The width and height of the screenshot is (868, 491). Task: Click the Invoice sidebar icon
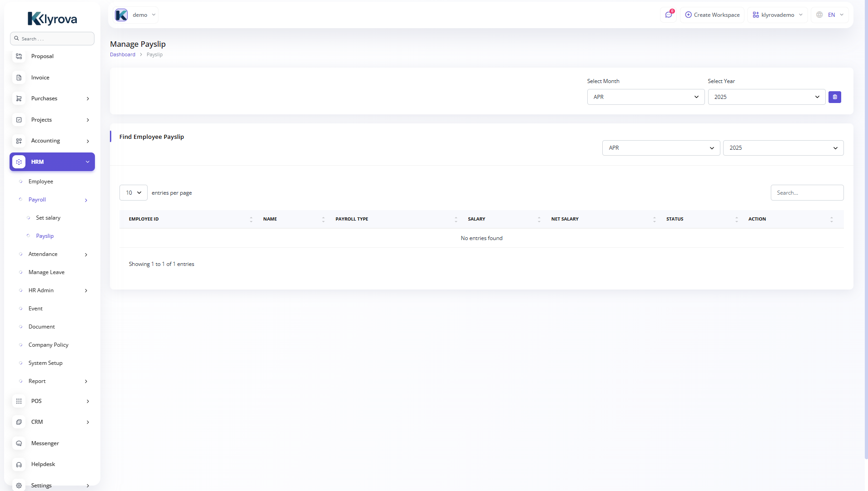[19, 78]
